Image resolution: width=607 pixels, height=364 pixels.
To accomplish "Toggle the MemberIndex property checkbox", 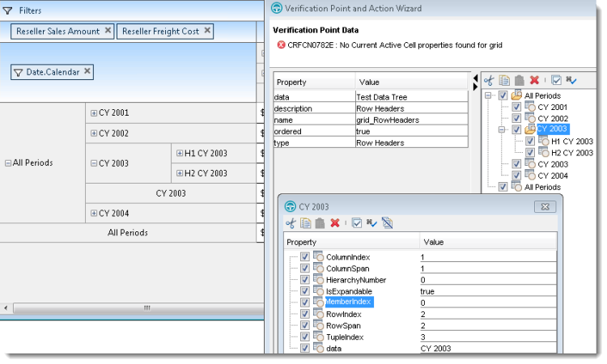I will coord(305,302).
